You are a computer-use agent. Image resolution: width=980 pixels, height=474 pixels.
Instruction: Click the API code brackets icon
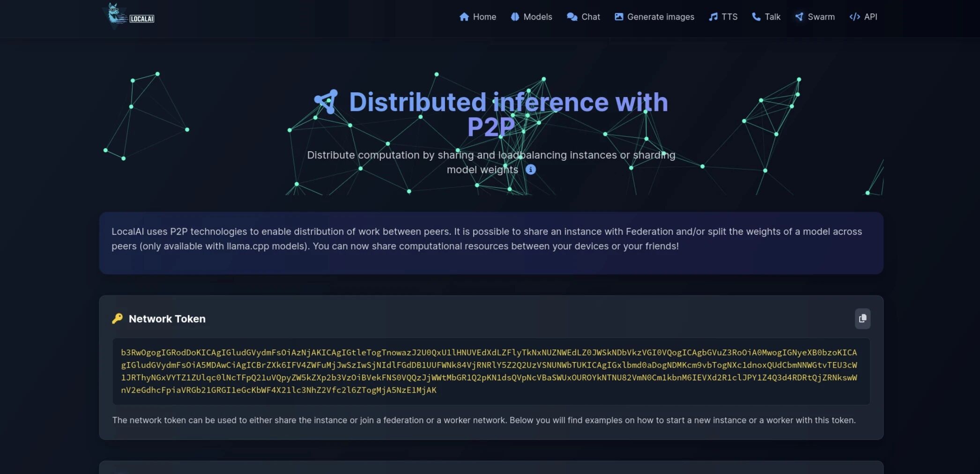click(x=854, y=17)
